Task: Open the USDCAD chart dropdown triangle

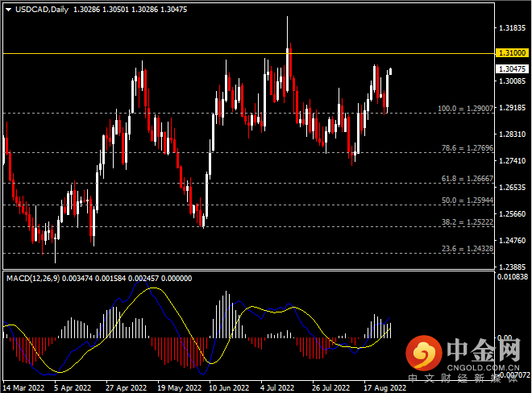Action: 9,10
